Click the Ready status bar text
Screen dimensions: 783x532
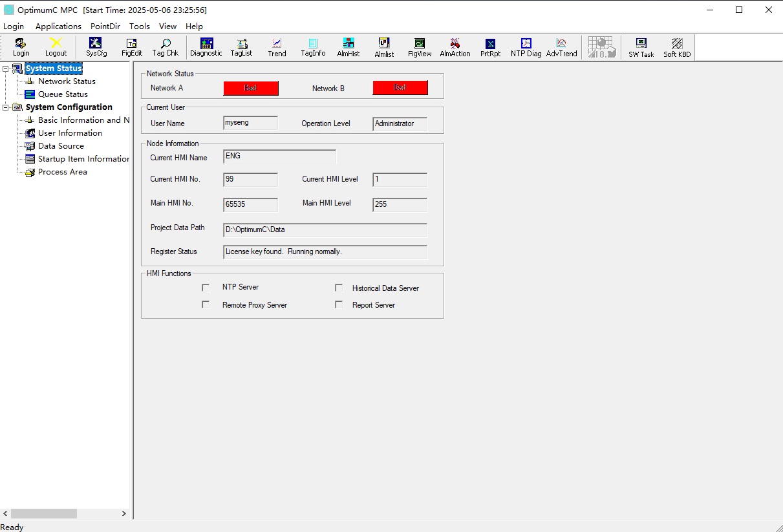pyautogui.click(x=12, y=527)
